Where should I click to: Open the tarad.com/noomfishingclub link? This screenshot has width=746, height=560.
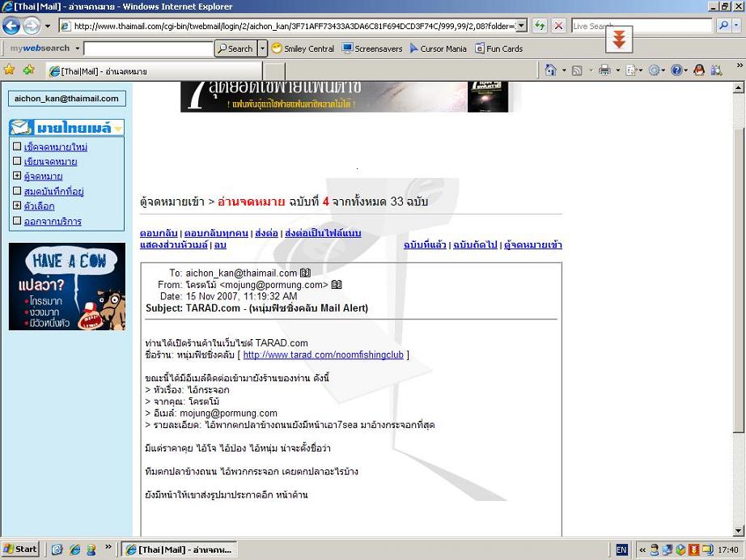pyautogui.click(x=323, y=355)
